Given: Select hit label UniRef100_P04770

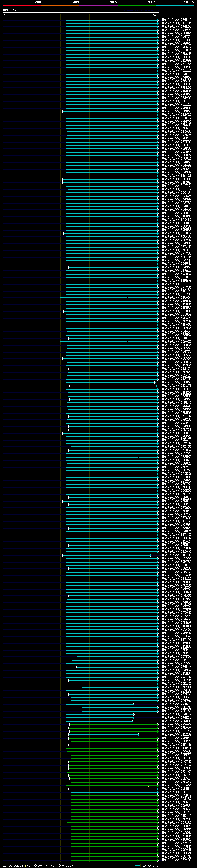Looking at the screenshot, I should [177, 352].
